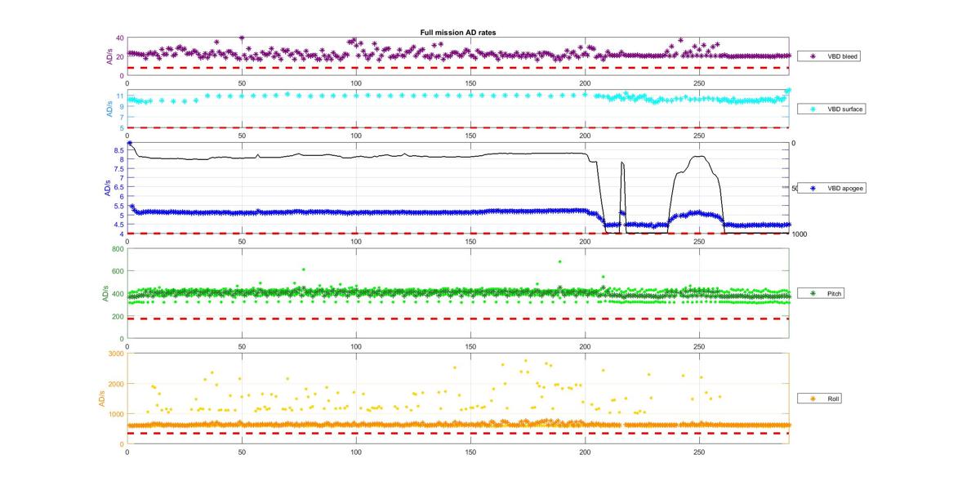This screenshot has height=499, width=980.
Task: Click the VBD surface legend entry
Action: pyautogui.click(x=831, y=109)
